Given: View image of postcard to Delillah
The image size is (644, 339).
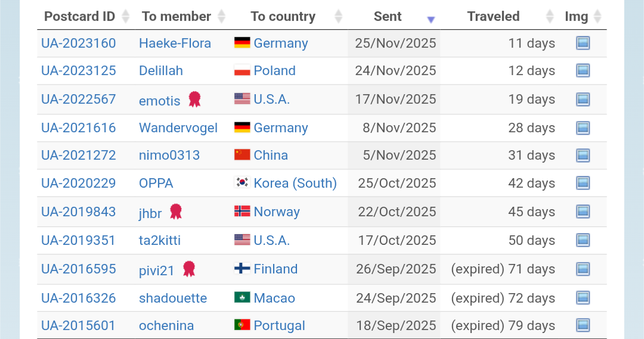Looking at the screenshot, I should 583,70.
